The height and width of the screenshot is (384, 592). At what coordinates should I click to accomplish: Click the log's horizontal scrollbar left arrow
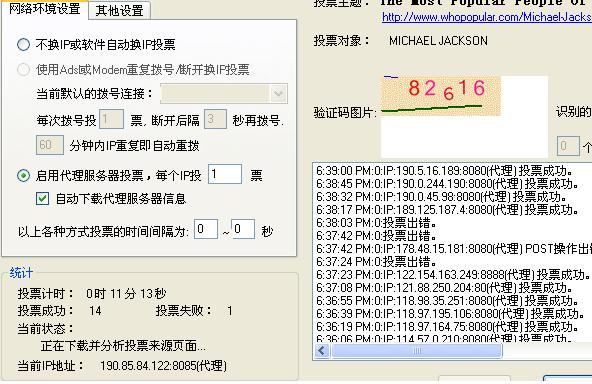(322, 351)
